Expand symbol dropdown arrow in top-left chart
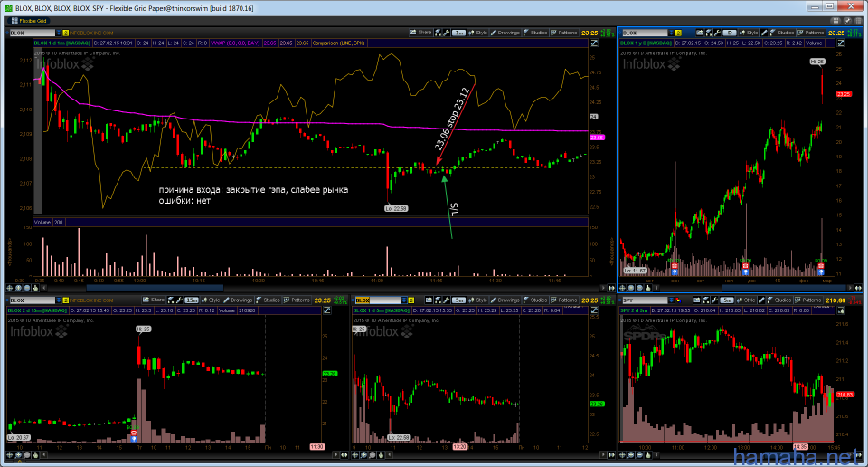The width and height of the screenshot is (868, 467). (x=58, y=33)
